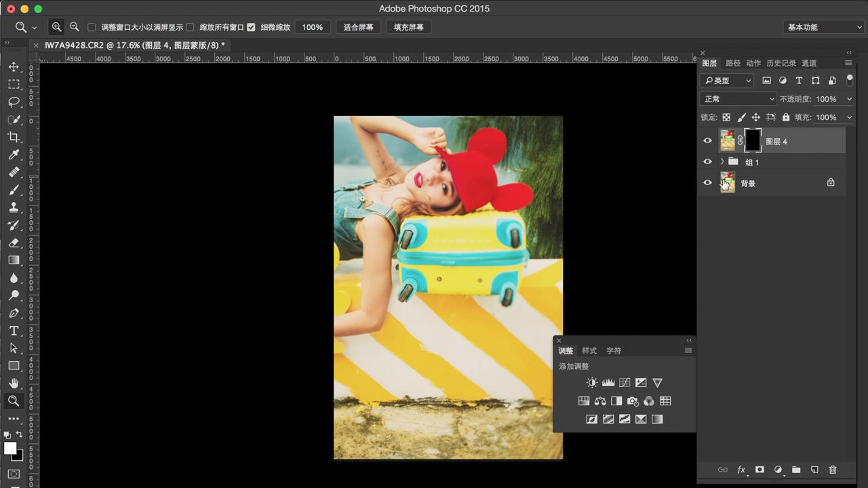Select the Eyedropper tool
This screenshot has width=868, height=488.
tap(14, 155)
